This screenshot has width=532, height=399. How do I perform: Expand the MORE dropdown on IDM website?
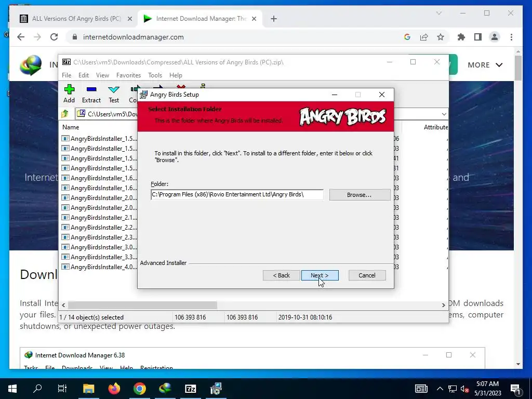click(x=485, y=65)
